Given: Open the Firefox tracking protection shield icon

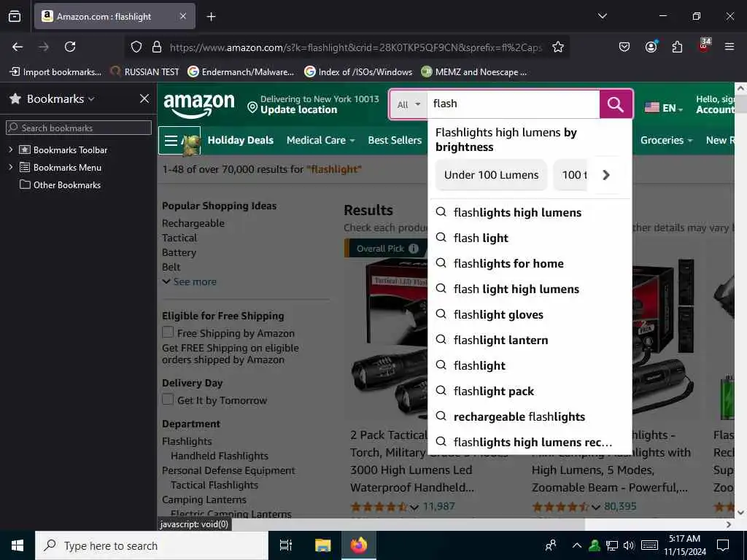Looking at the screenshot, I should click(x=136, y=47).
